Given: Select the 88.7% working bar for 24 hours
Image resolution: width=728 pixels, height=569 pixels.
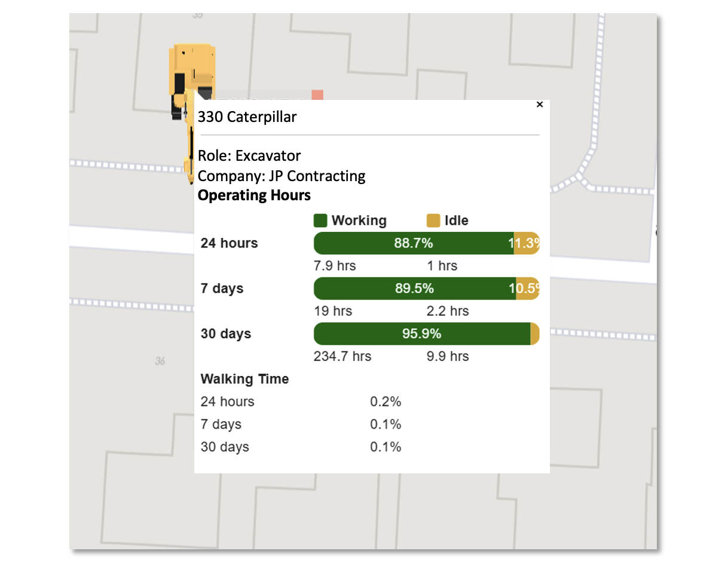Looking at the screenshot, I should coord(413,243).
